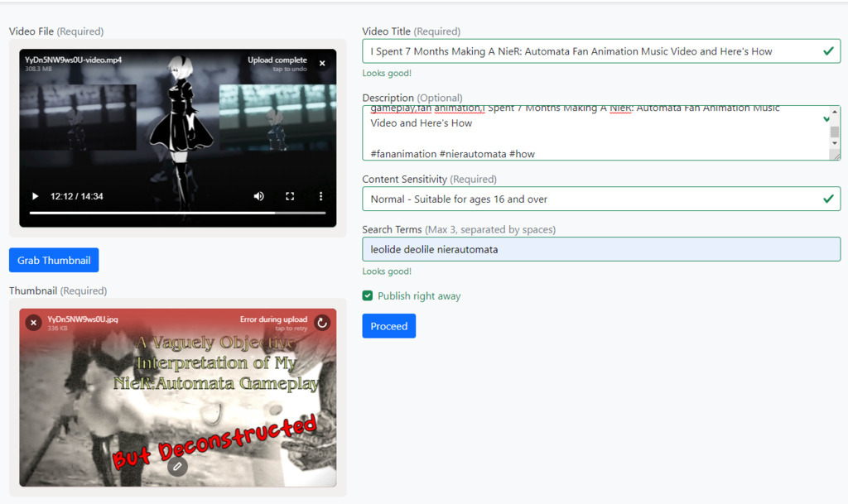The image size is (848, 504).
Task: Click the 'Upload complete' tap to undo text
Action: point(277,64)
